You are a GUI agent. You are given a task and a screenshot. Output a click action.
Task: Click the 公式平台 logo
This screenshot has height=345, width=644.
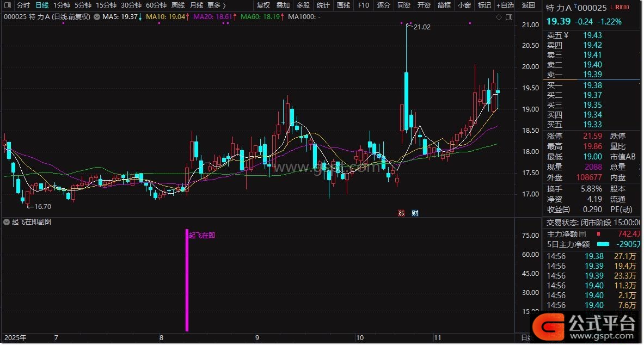(585, 324)
